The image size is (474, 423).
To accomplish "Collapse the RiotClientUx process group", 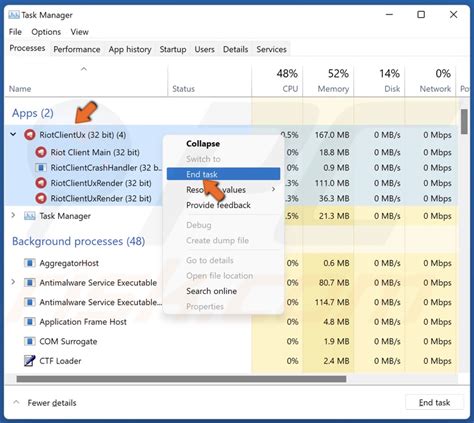I will coord(13,134).
